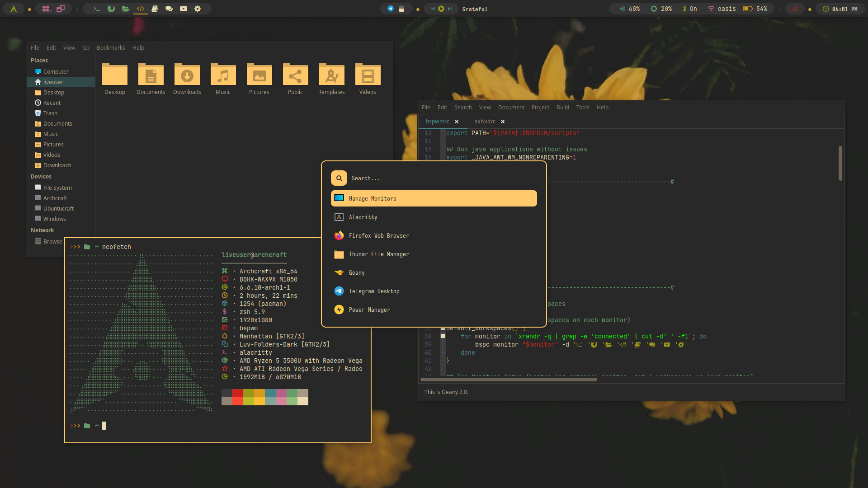Click the red power button icon
The image size is (868, 488).
[x=795, y=9]
